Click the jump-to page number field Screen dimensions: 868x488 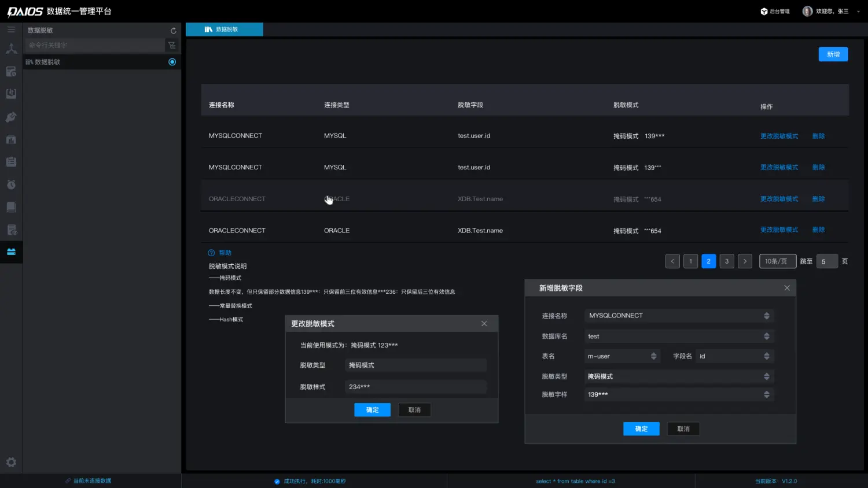(x=827, y=261)
